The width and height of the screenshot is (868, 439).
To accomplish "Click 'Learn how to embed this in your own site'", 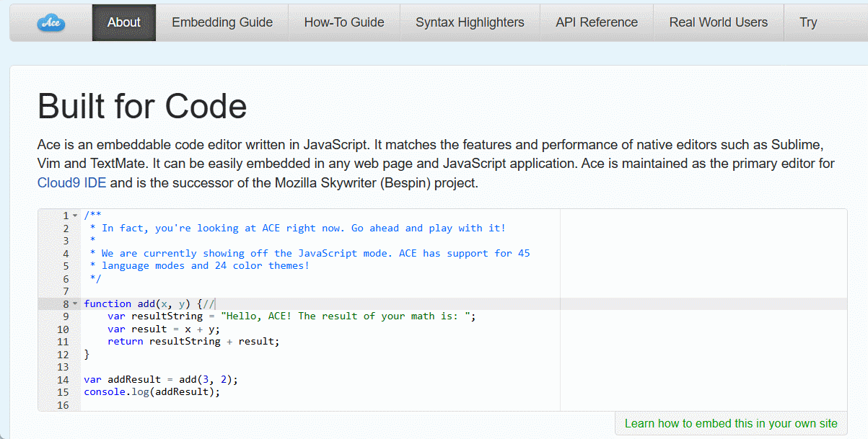I will (x=731, y=423).
